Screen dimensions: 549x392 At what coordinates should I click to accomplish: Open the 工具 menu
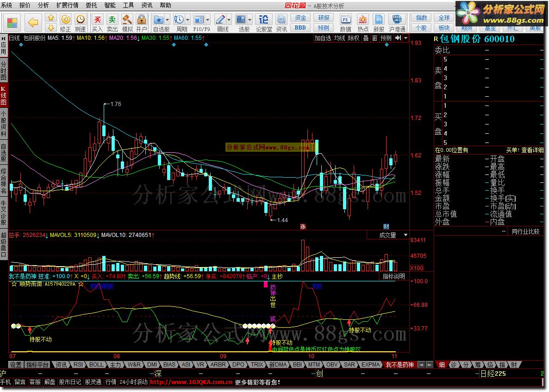click(128, 5)
